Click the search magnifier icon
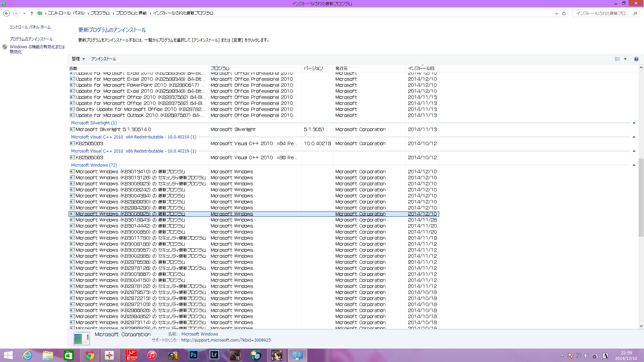Screen dimensions: 644x362 click(x=635, y=13)
